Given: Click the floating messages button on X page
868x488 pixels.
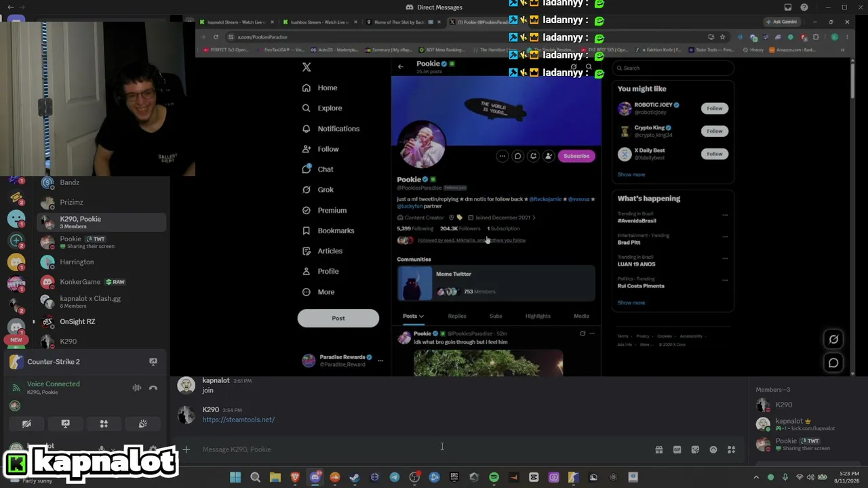Looking at the screenshot, I should (x=833, y=363).
